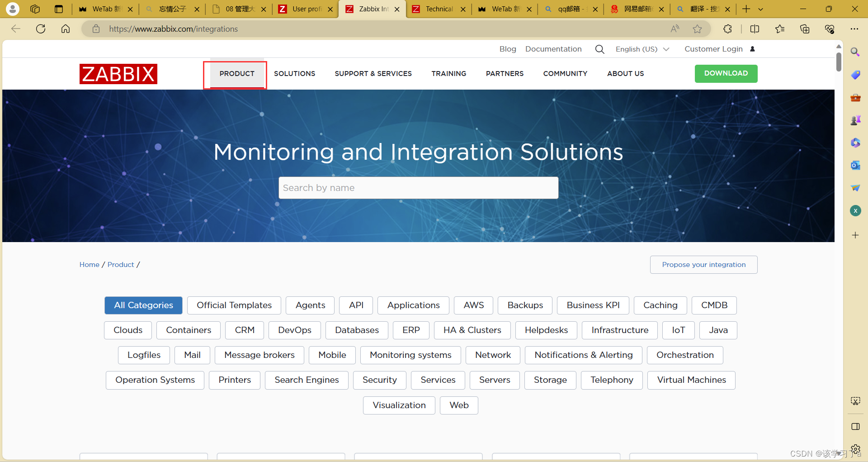Filter by Databases category
The width and height of the screenshot is (868, 462).
click(357, 330)
